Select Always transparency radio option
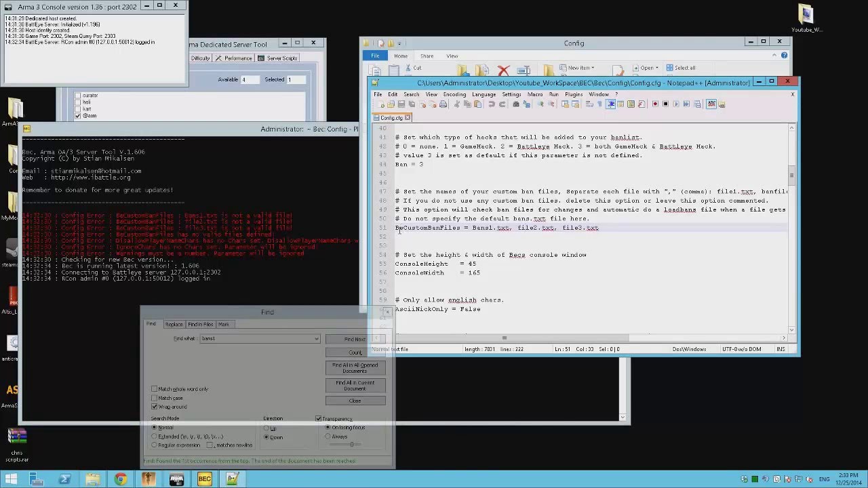This screenshot has width=868, height=488. click(x=328, y=436)
